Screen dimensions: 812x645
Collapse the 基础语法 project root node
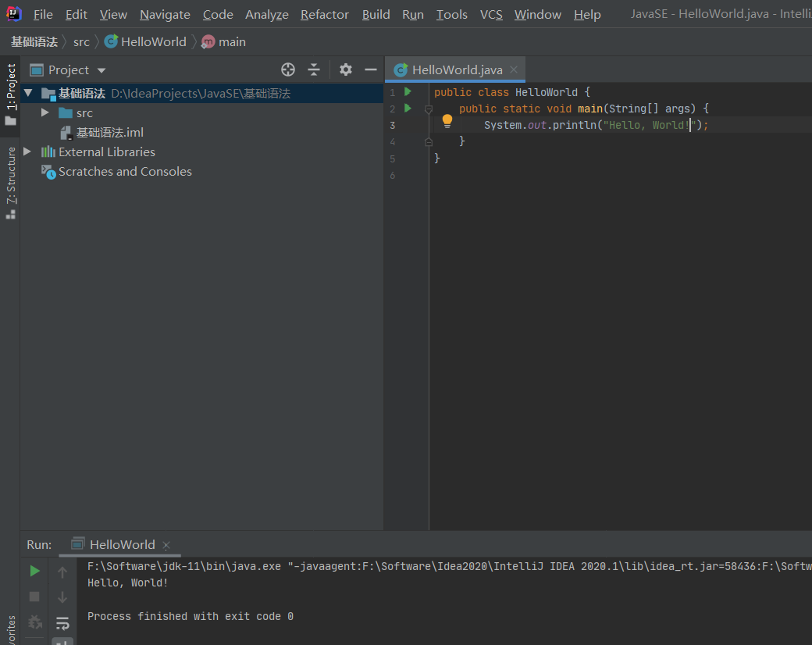point(28,93)
